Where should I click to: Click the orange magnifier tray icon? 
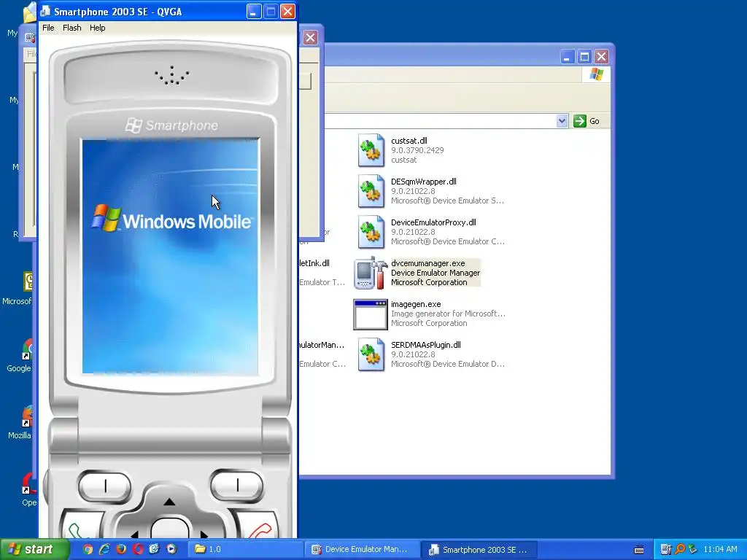(680, 549)
